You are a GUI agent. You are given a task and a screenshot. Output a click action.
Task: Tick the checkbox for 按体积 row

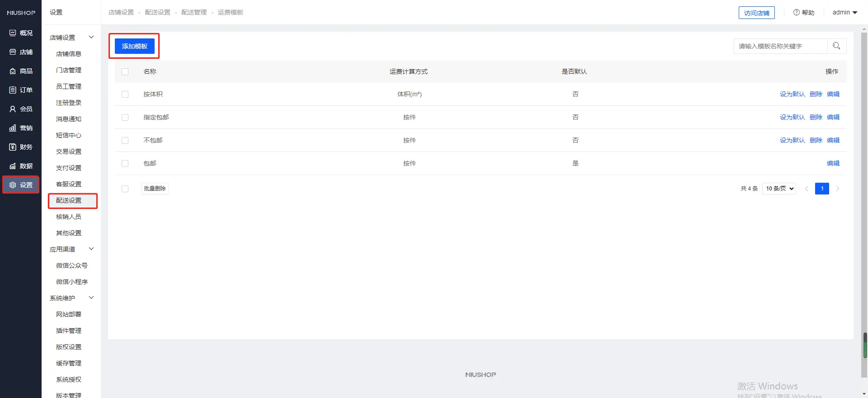click(x=125, y=94)
